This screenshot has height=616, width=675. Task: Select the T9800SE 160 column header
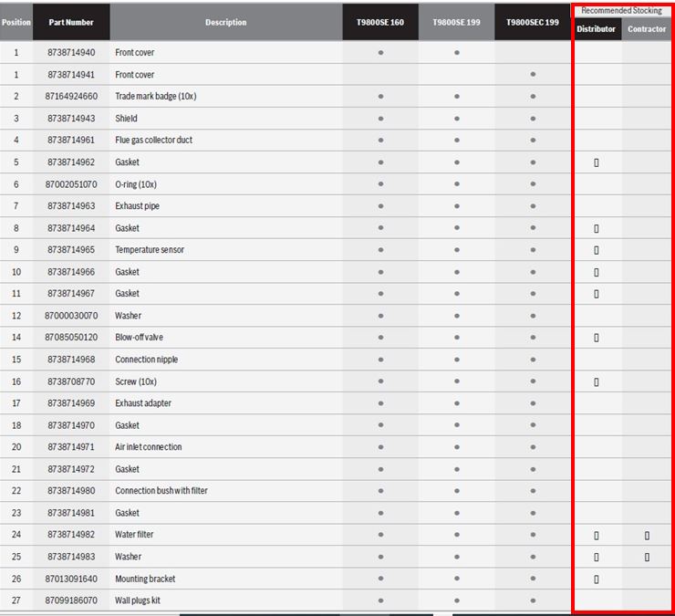tap(380, 22)
